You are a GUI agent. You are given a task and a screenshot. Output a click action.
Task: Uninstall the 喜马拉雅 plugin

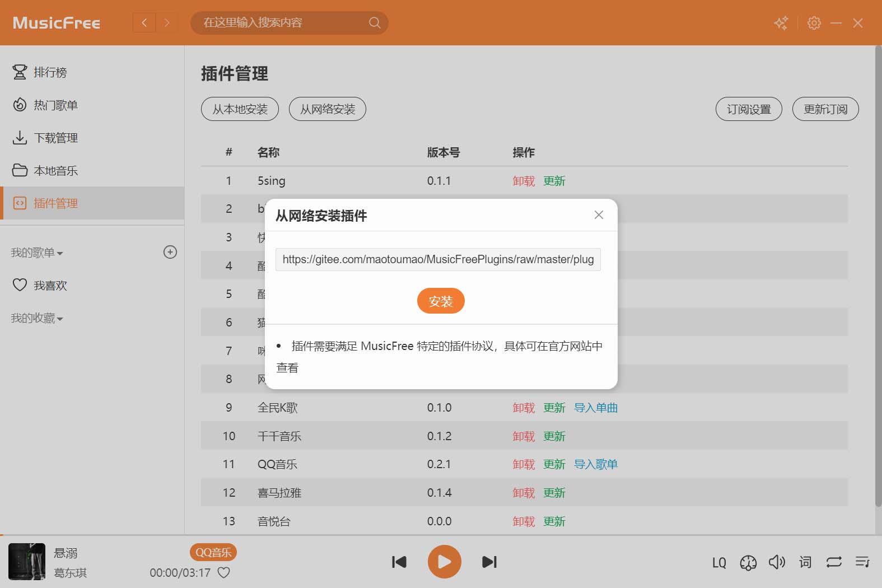524,493
